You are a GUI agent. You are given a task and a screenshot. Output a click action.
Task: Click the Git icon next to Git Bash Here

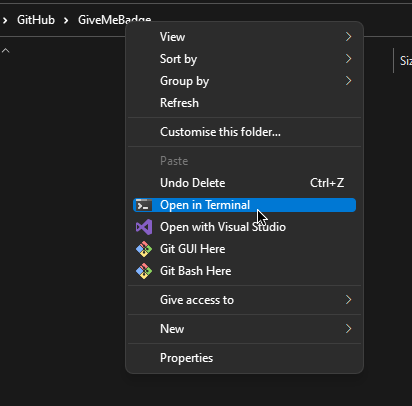[x=144, y=271]
